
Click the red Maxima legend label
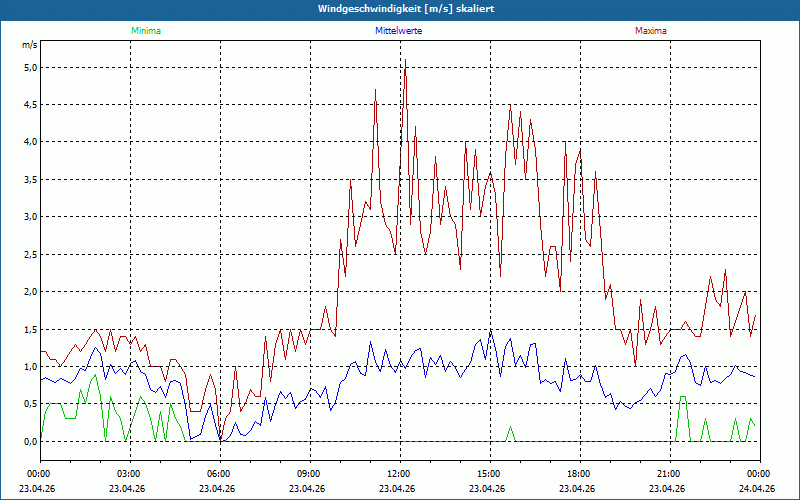pyautogui.click(x=651, y=31)
